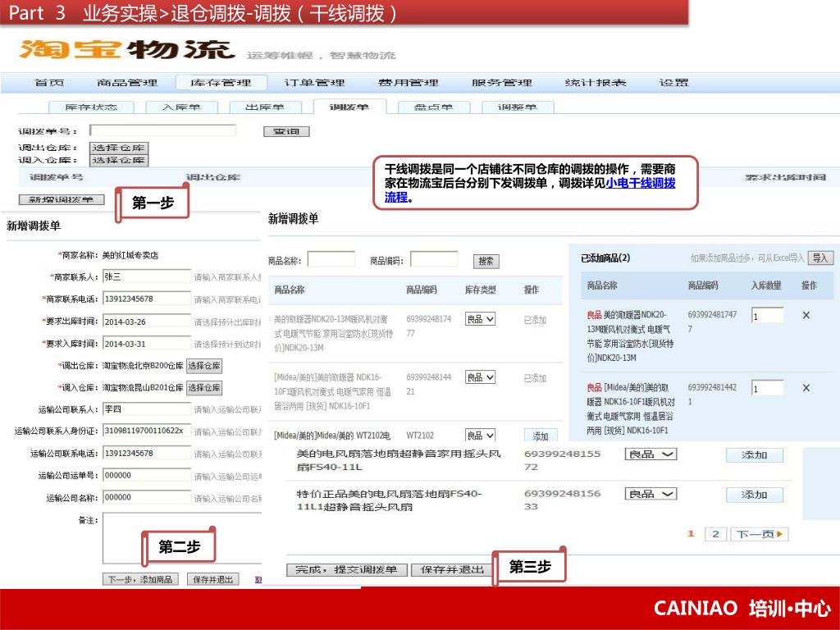Remove added product NDK20-13M with X icon
Image resolution: width=840 pixels, height=630 pixels.
tap(806, 316)
